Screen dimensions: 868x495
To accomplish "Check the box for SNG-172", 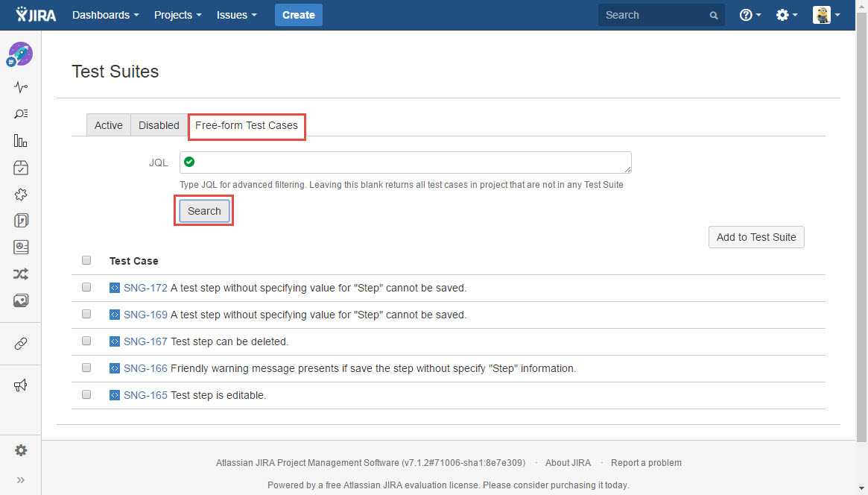I will pos(86,287).
